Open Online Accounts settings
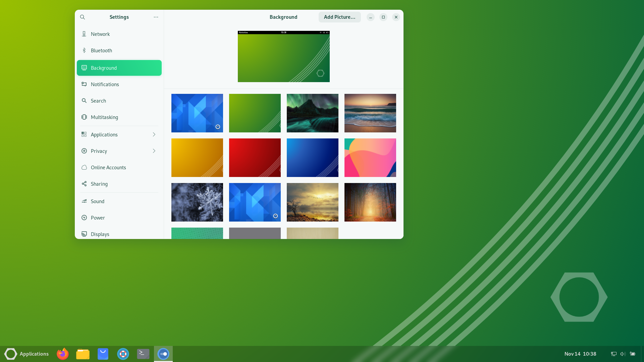 119,168
